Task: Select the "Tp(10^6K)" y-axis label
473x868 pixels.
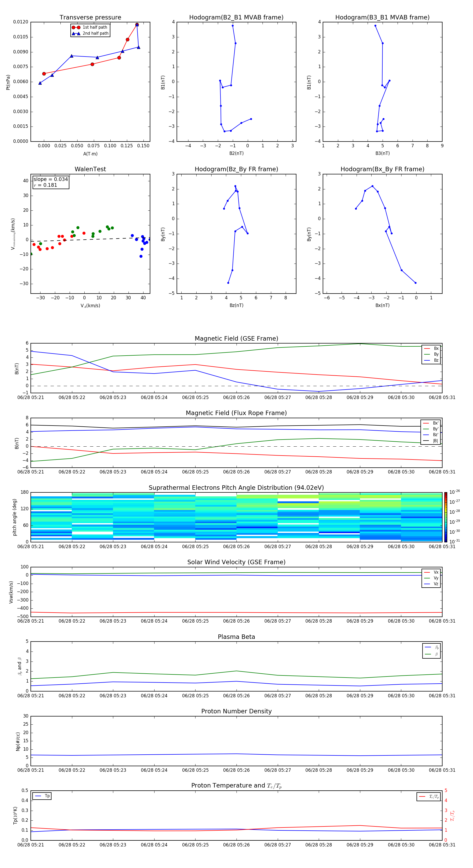Action: click(x=15, y=815)
